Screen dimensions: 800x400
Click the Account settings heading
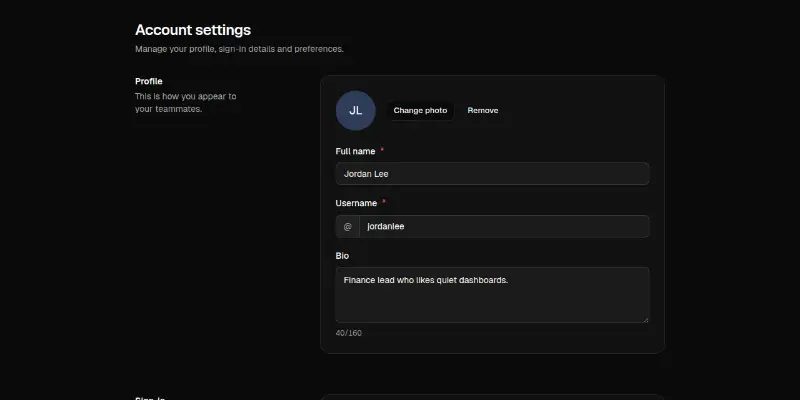pos(193,30)
